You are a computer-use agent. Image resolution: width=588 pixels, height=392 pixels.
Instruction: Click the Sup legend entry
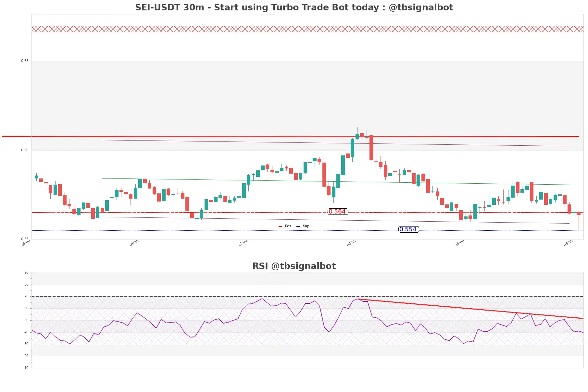pyautogui.click(x=303, y=226)
